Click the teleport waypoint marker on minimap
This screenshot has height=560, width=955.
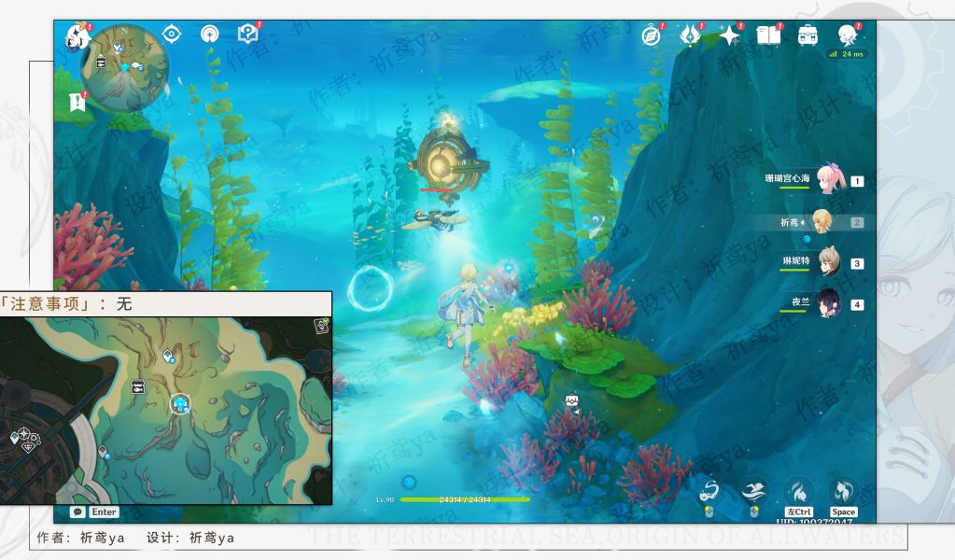117,48
